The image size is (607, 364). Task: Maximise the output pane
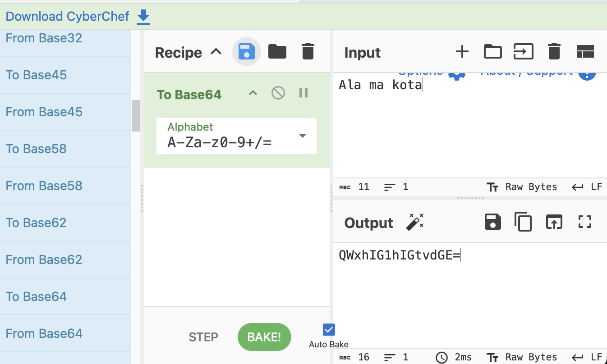pyautogui.click(x=585, y=222)
